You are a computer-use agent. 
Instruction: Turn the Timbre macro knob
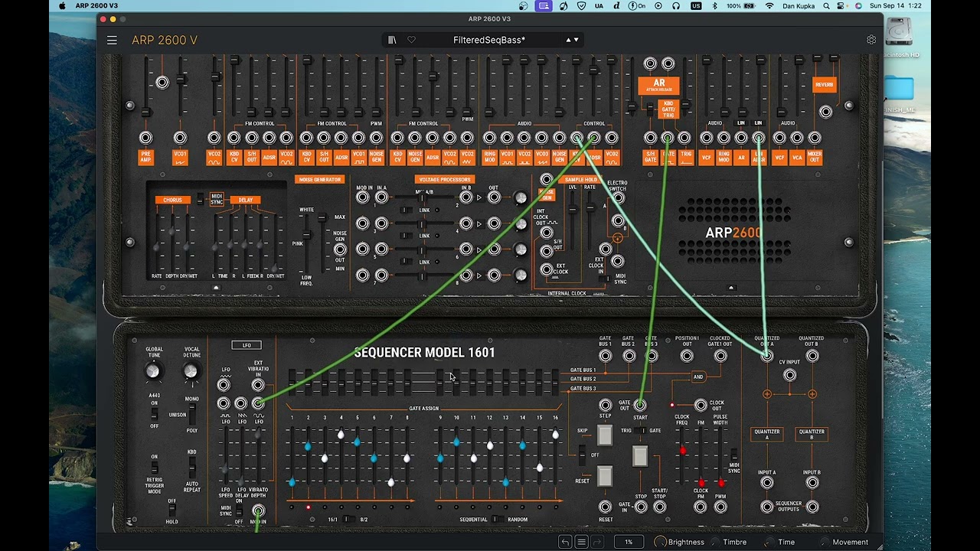click(715, 542)
